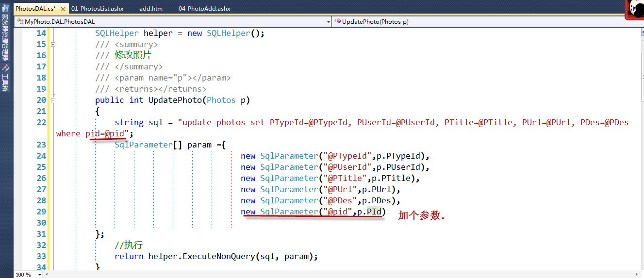Click the "public int UpdatePhoto" signature
The image size is (644, 278).
coord(148,100)
